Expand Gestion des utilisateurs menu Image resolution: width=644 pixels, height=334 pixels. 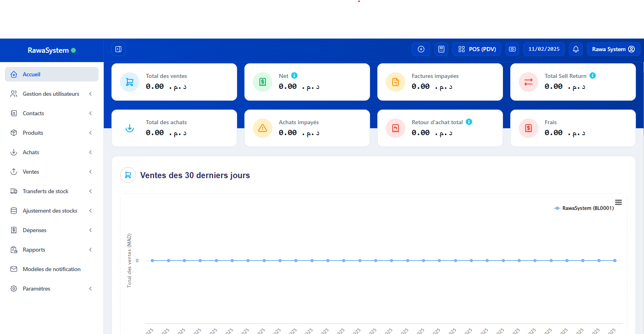pos(51,94)
